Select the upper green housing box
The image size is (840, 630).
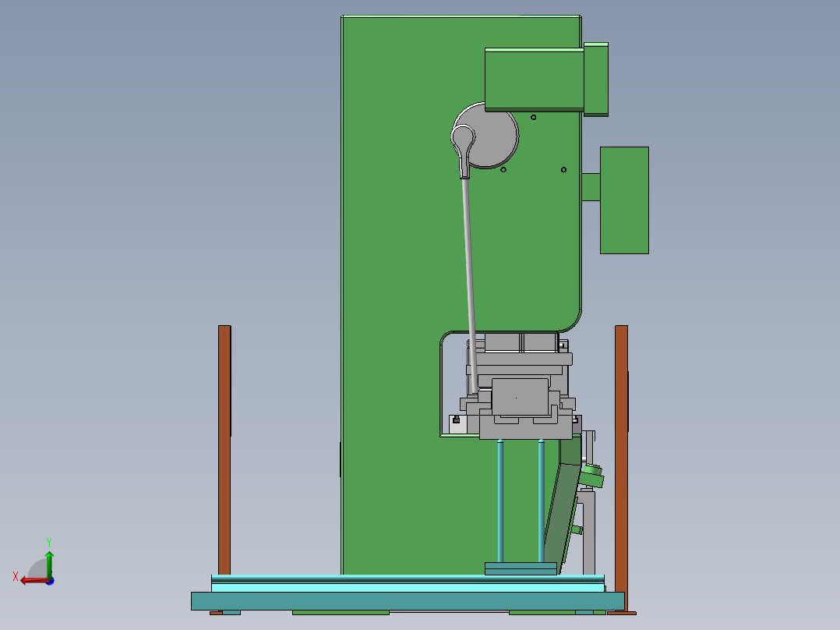coord(534,80)
